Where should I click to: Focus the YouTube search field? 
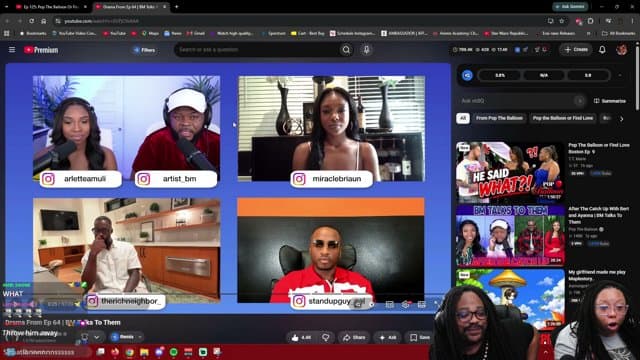pyautogui.click(x=257, y=50)
